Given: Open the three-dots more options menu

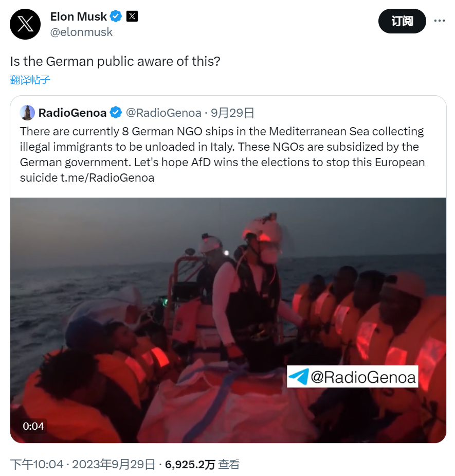Looking at the screenshot, I should pos(439,21).
